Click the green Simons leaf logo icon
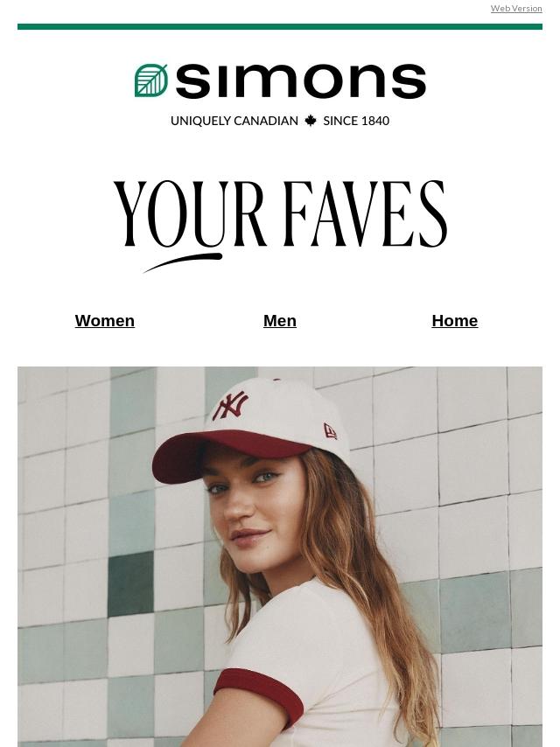The image size is (560, 747). click(151, 80)
